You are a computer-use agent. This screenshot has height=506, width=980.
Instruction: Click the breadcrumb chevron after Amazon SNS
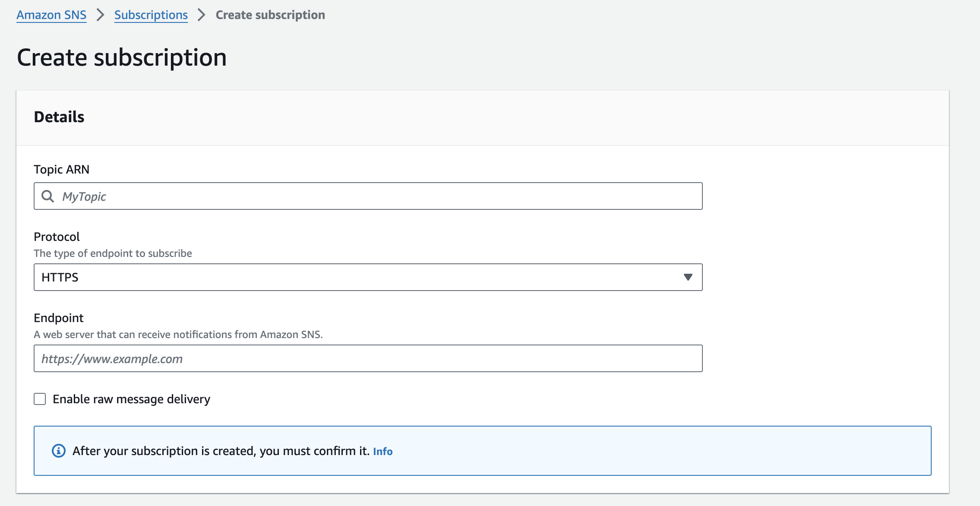point(100,15)
